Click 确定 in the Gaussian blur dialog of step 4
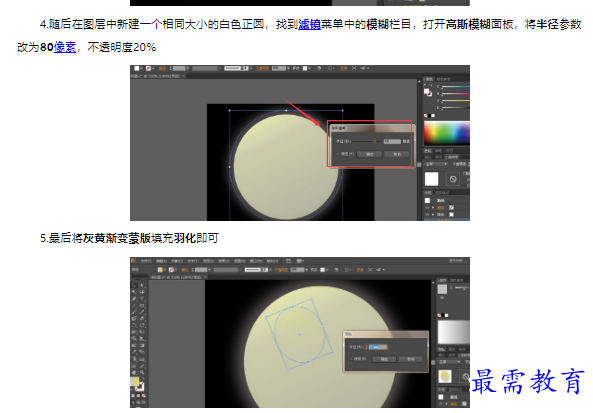 point(369,154)
